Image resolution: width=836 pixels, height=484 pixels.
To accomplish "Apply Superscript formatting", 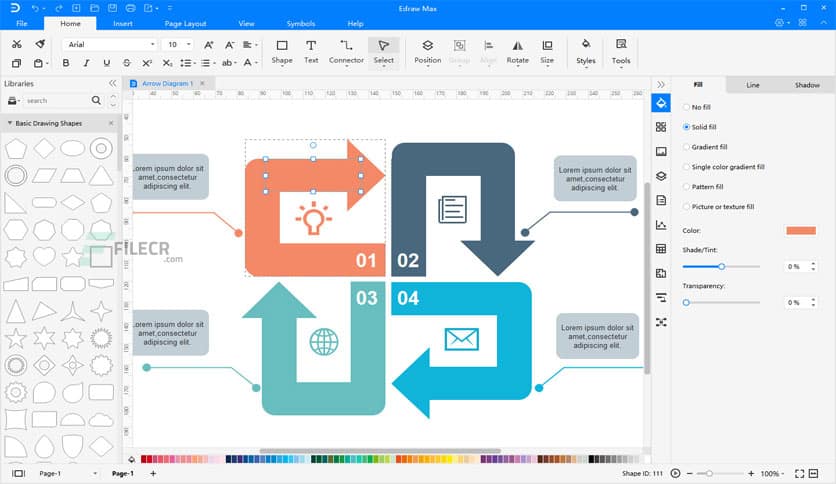I will click(147, 63).
